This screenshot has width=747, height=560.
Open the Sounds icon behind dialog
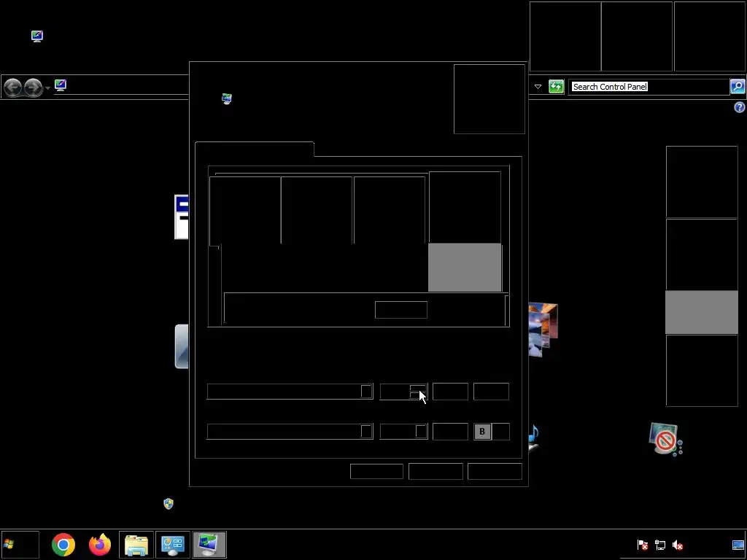tap(533, 437)
